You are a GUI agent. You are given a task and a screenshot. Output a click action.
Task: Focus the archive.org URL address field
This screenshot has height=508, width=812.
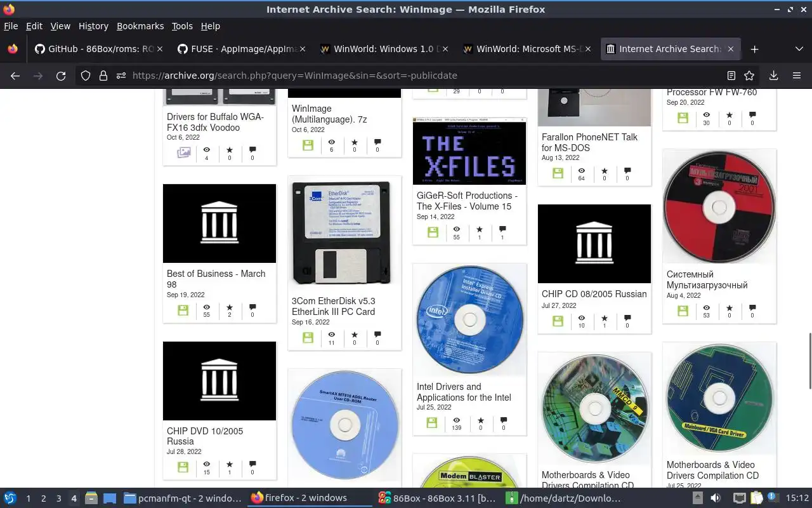point(425,76)
